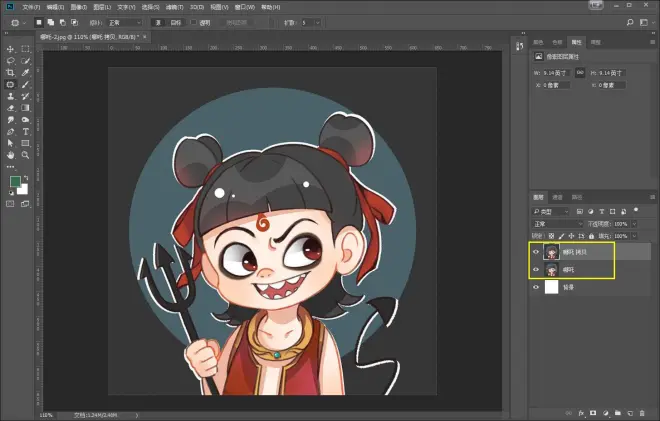Hide the 哪吒 拷贝 layer eye
Screen dimensions: 660x421
[536, 252]
